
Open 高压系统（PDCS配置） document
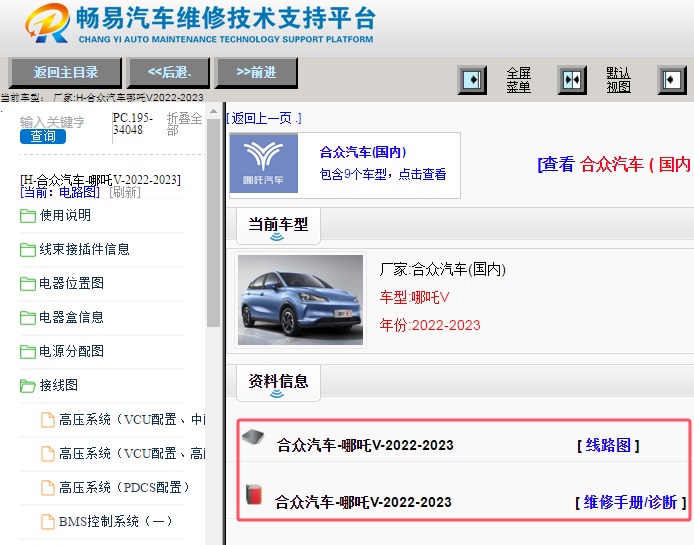click(124, 487)
